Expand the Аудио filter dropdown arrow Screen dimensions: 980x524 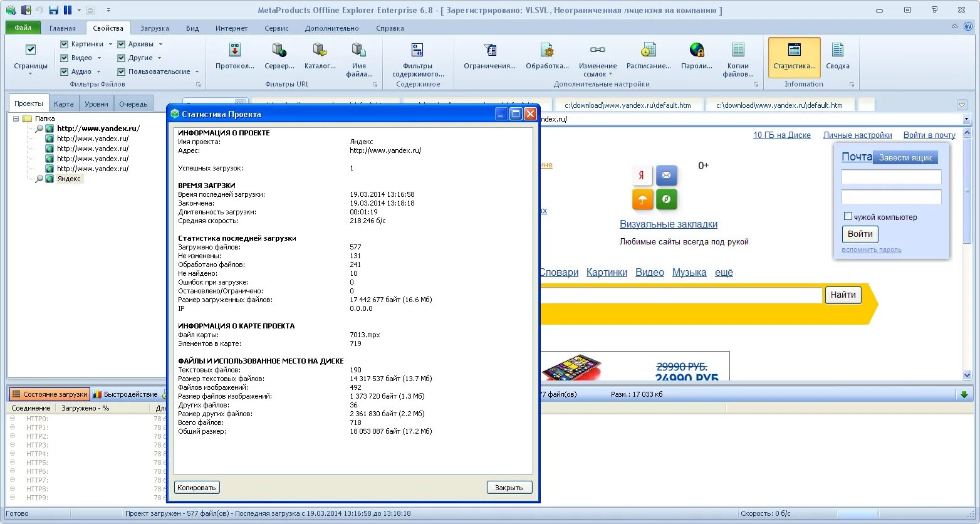tap(99, 72)
